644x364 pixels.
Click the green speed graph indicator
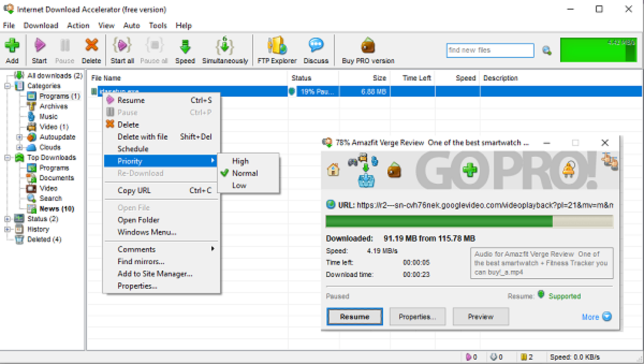click(598, 50)
